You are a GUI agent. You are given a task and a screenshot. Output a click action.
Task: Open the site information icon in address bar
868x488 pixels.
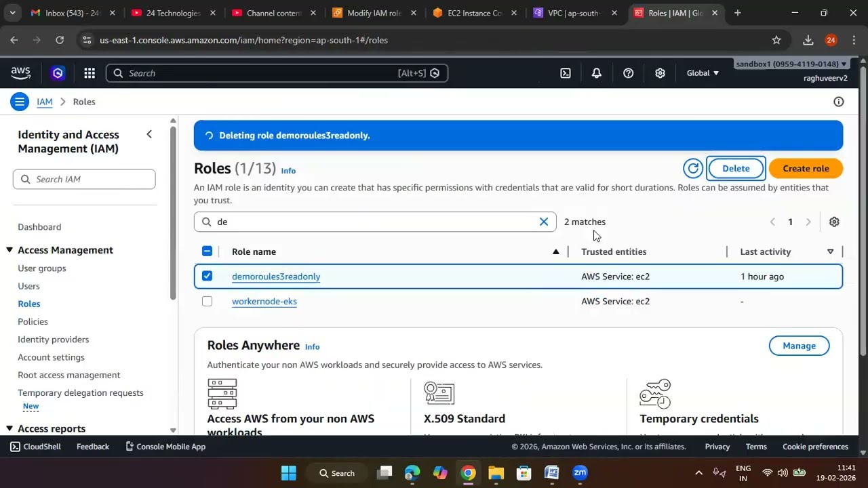coord(86,40)
